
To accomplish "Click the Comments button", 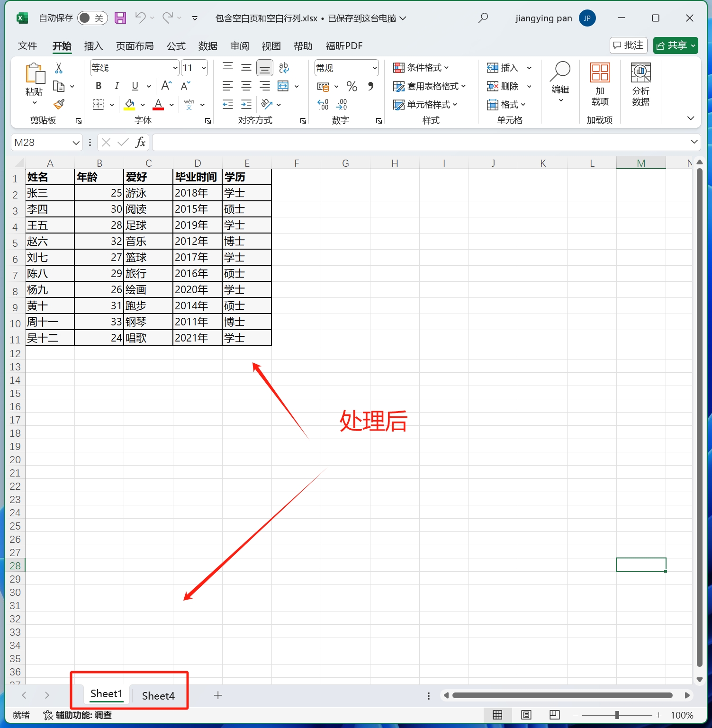I will pyautogui.click(x=628, y=45).
